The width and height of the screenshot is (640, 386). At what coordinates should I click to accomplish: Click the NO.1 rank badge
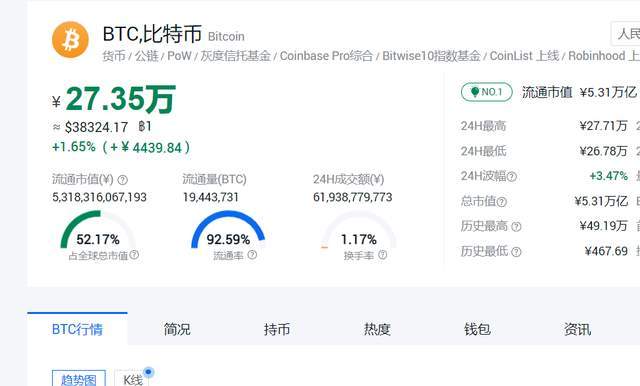tap(487, 92)
